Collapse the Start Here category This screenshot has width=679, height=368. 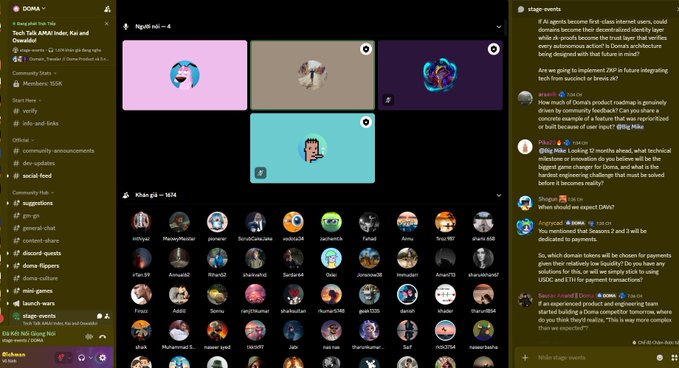point(26,100)
